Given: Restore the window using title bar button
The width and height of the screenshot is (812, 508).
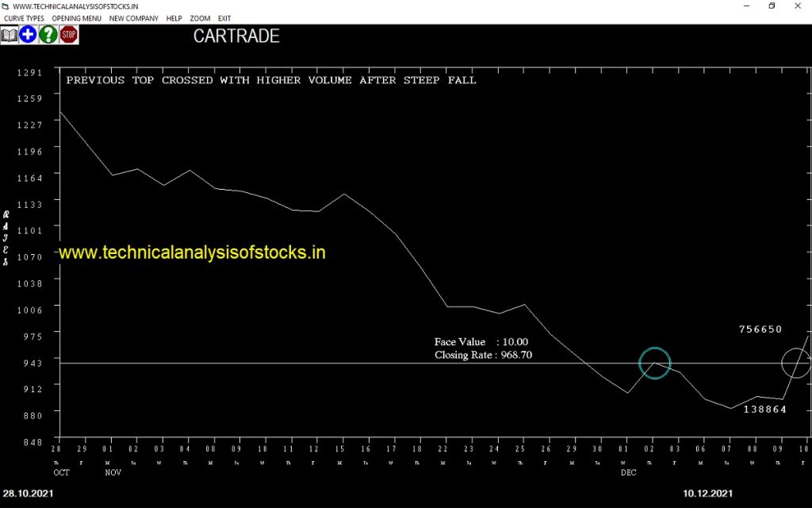Looking at the screenshot, I should pyautogui.click(x=771, y=6).
